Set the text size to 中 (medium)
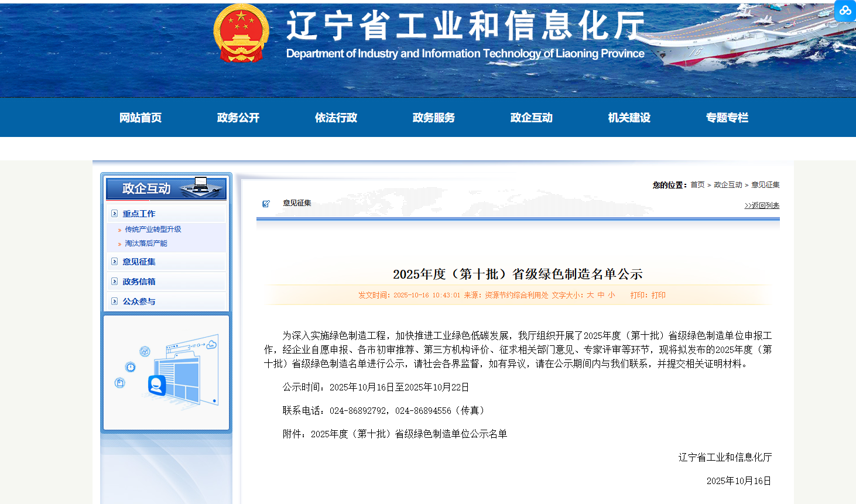This screenshot has width=856, height=504. pyautogui.click(x=601, y=295)
